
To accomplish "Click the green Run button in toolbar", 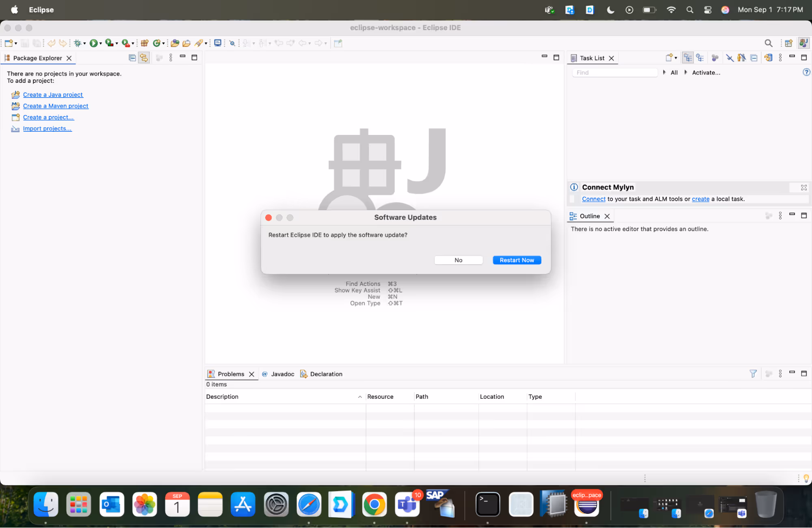I will (93, 43).
